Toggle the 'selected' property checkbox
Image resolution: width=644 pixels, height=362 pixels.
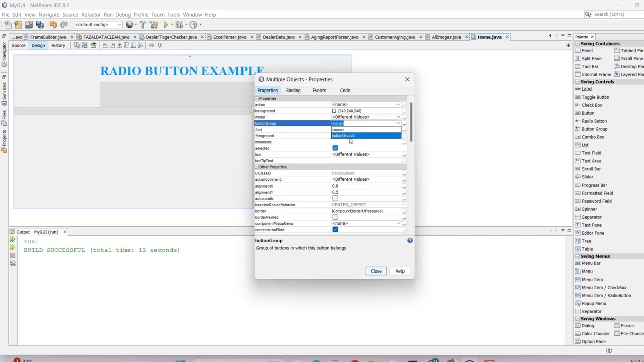click(x=335, y=148)
